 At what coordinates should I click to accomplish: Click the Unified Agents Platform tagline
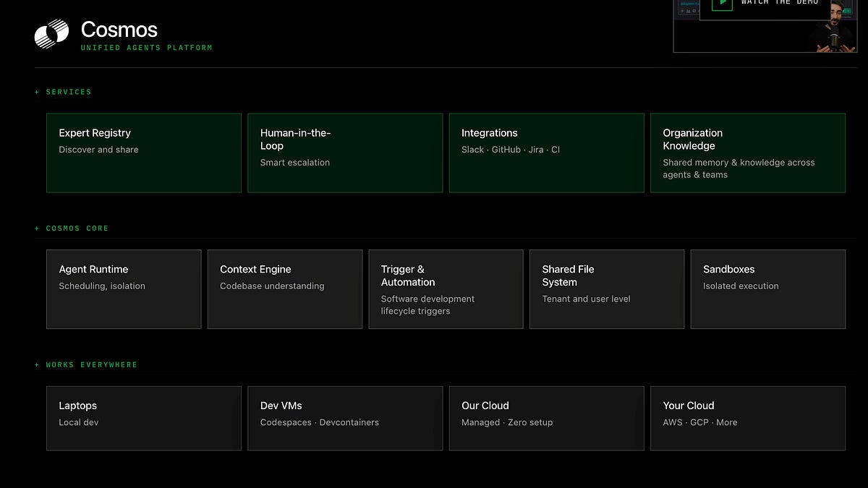click(x=147, y=48)
